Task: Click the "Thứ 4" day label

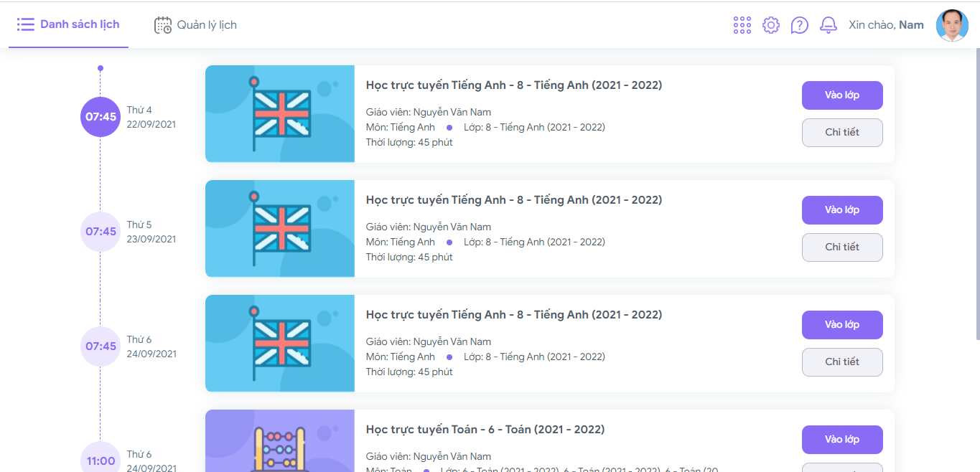Action: (139, 110)
